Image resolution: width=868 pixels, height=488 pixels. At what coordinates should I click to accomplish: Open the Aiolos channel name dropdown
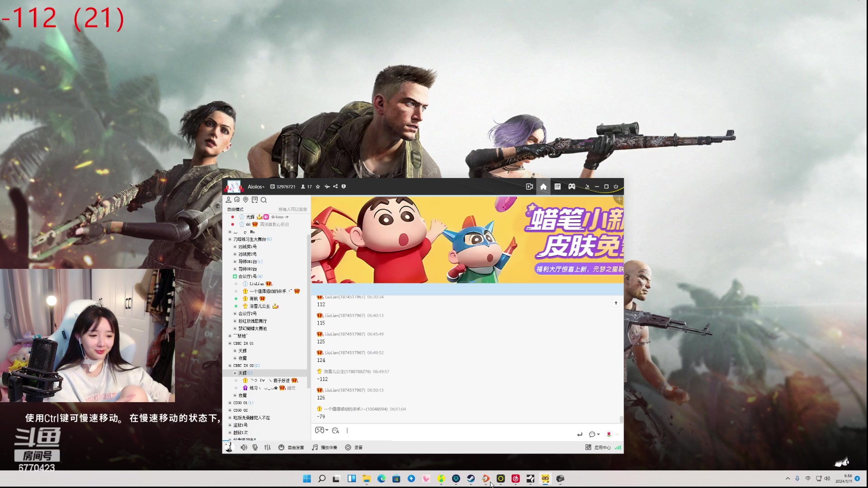256,187
